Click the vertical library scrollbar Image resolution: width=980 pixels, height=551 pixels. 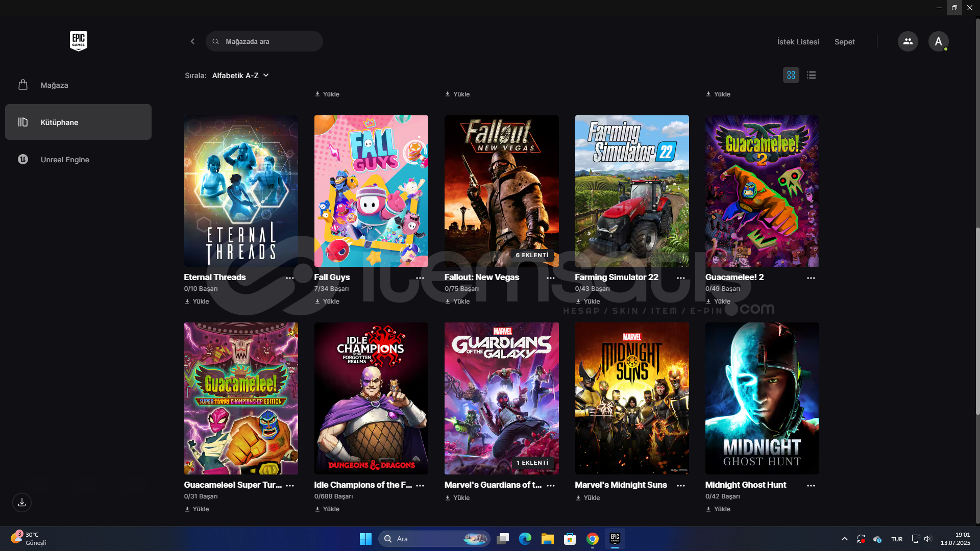pos(977,321)
